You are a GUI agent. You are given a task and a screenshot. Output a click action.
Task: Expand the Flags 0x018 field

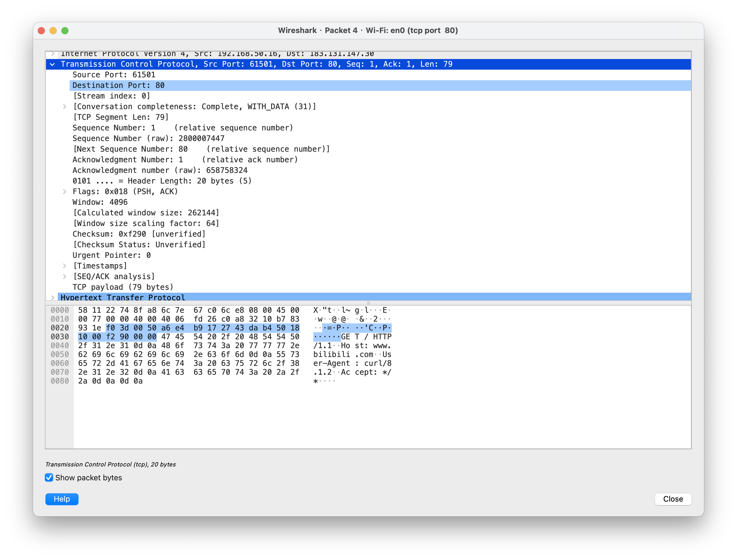coord(65,192)
